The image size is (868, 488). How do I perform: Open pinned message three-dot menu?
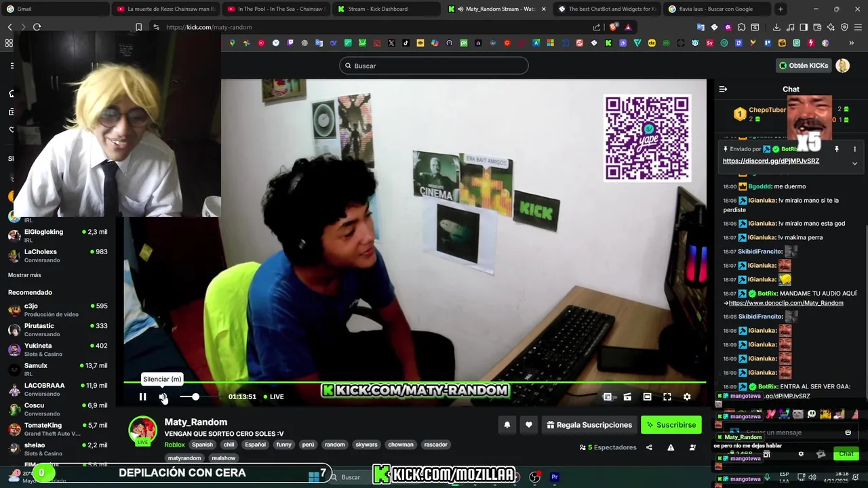pyautogui.click(x=854, y=149)
